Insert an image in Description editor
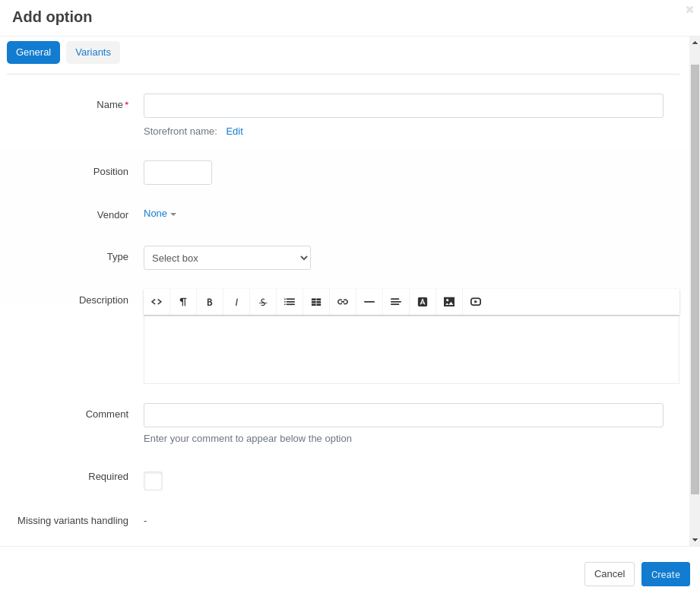Image resolution: width=700 pixels, height=600 pixels. [x=449, y=302]
